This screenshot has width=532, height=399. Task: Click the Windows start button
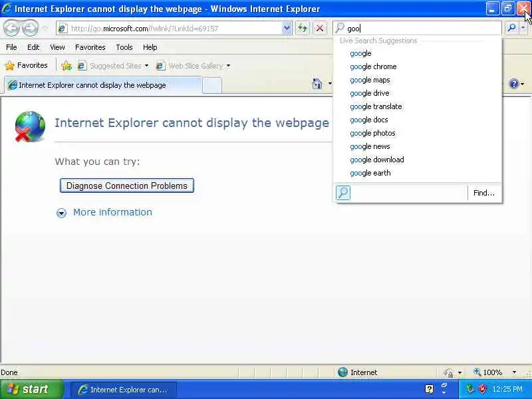pyautogui.click(x=31, y=389)
